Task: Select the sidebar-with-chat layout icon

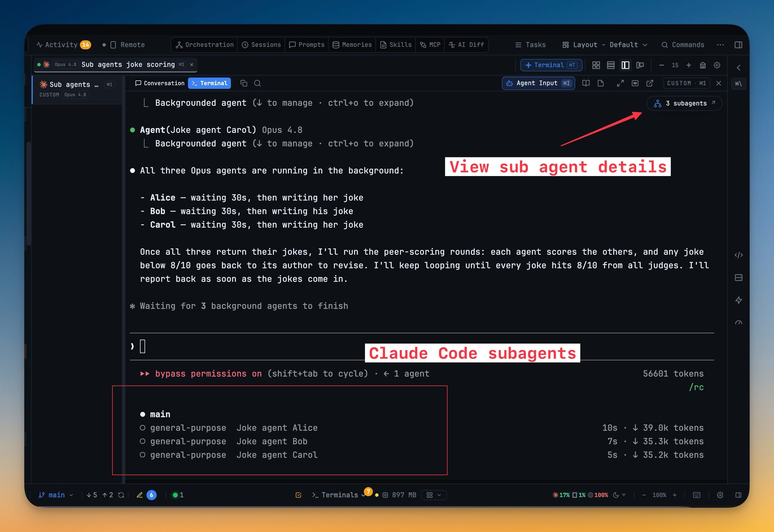Action: [640, 65]
